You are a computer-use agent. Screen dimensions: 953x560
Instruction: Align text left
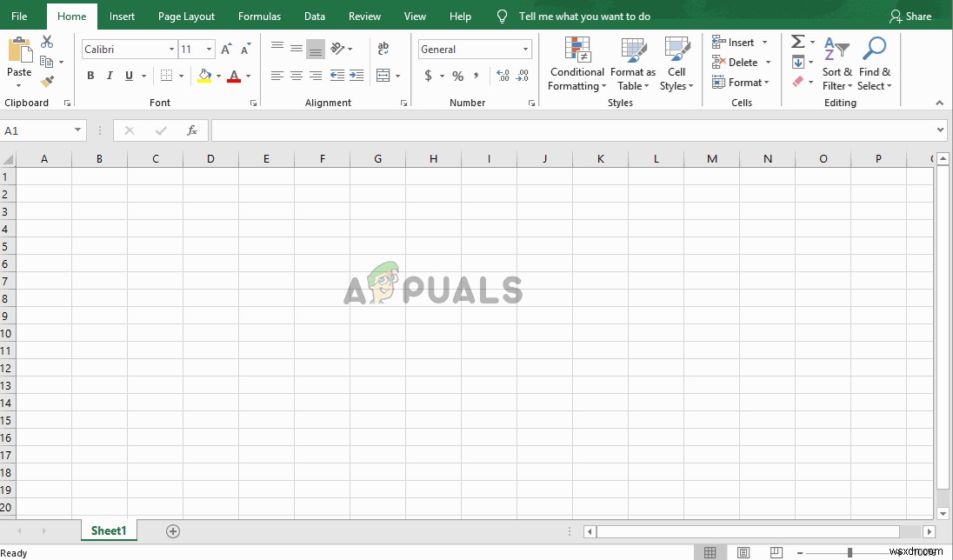(277, 76)
